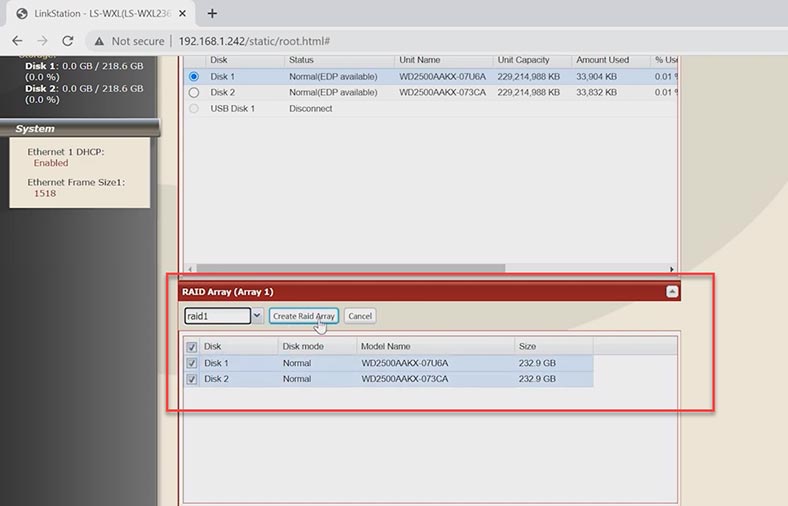Viewport: 788px width, 506px height.
Task: Open the raid mode dropdown arrow
Action: click(257, 316)
